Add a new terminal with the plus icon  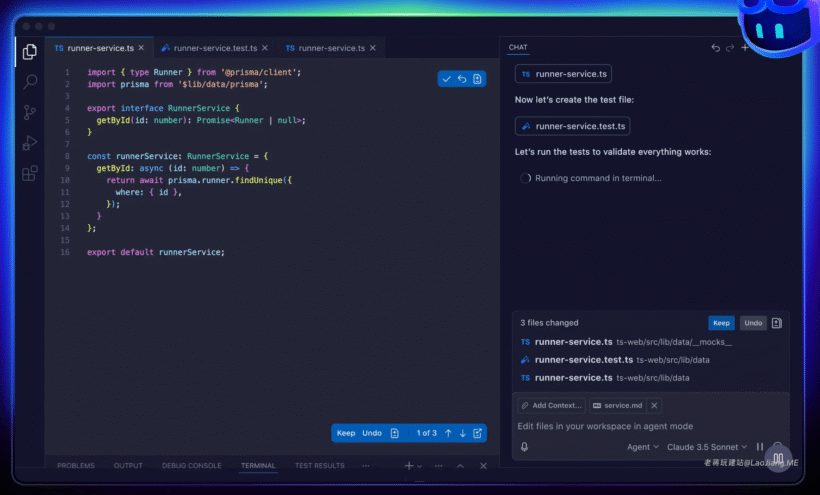pyautogui.click(x=408, y=466)
